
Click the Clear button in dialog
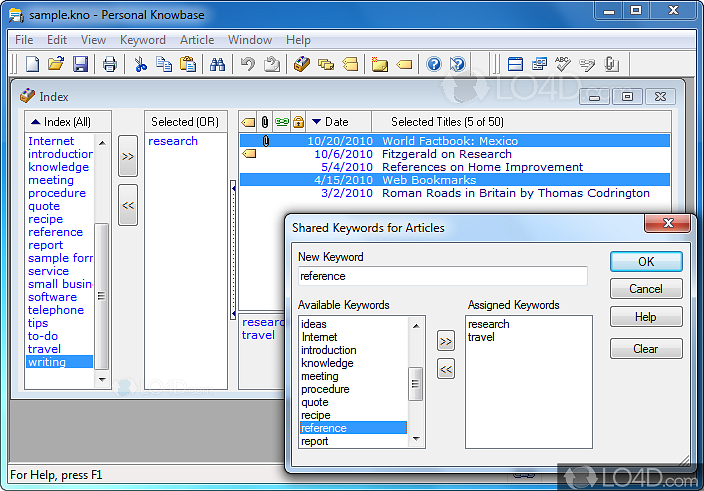[646, 349]
